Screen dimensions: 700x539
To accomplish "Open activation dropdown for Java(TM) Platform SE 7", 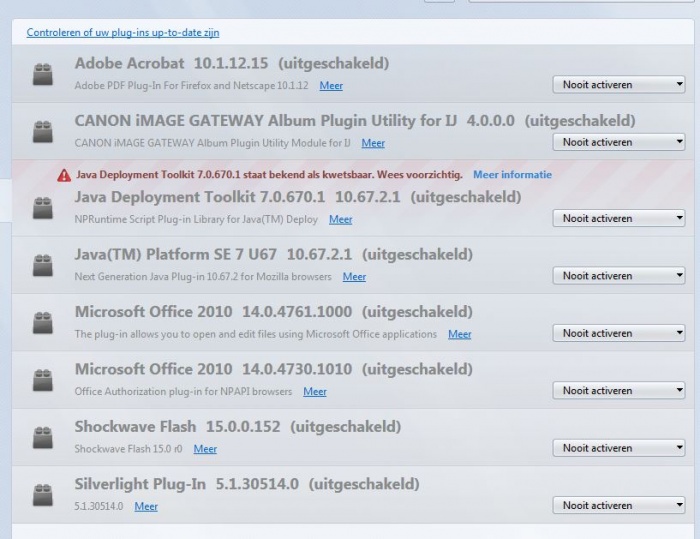I will [x=619, y=276].
